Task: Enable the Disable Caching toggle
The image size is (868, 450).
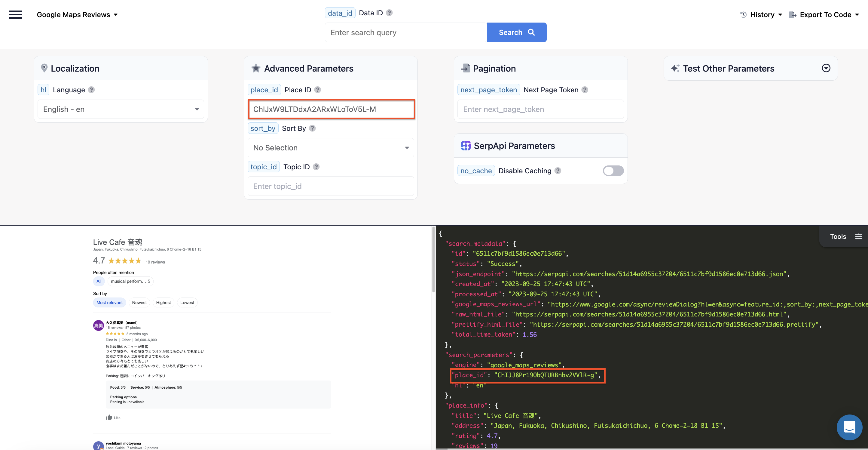Action: [x=613, y=171]
